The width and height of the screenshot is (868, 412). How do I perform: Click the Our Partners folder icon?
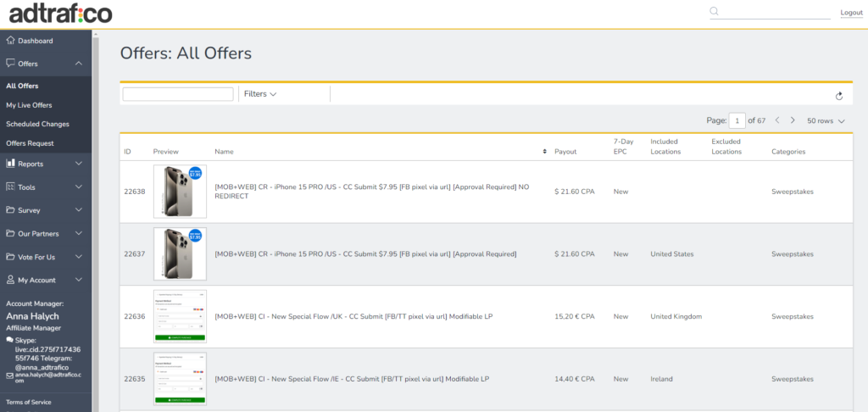[10, 234]
